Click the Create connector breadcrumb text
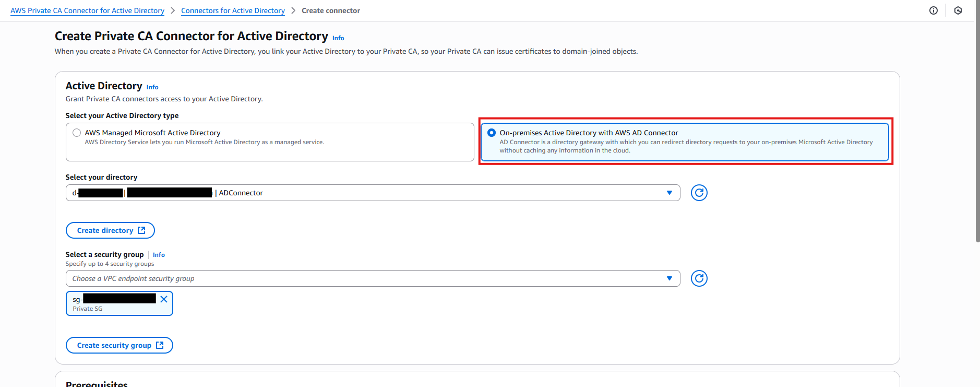The image size is (980, 387). (x=331, y=10)
